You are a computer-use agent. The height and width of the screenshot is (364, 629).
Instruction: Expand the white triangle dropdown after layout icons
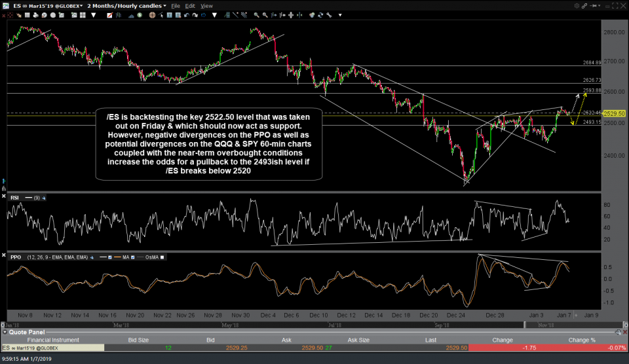[x=94, y=15]
